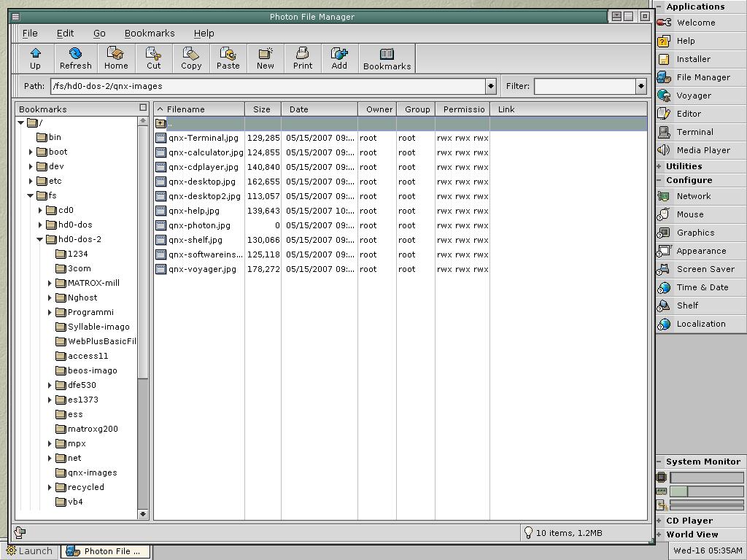Refresh the file listing
The image size is (747, 560).
pos(75,58)
